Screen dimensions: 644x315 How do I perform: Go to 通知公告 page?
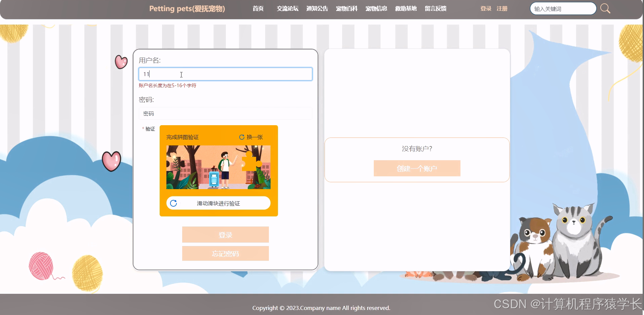(x=317, y=8)
